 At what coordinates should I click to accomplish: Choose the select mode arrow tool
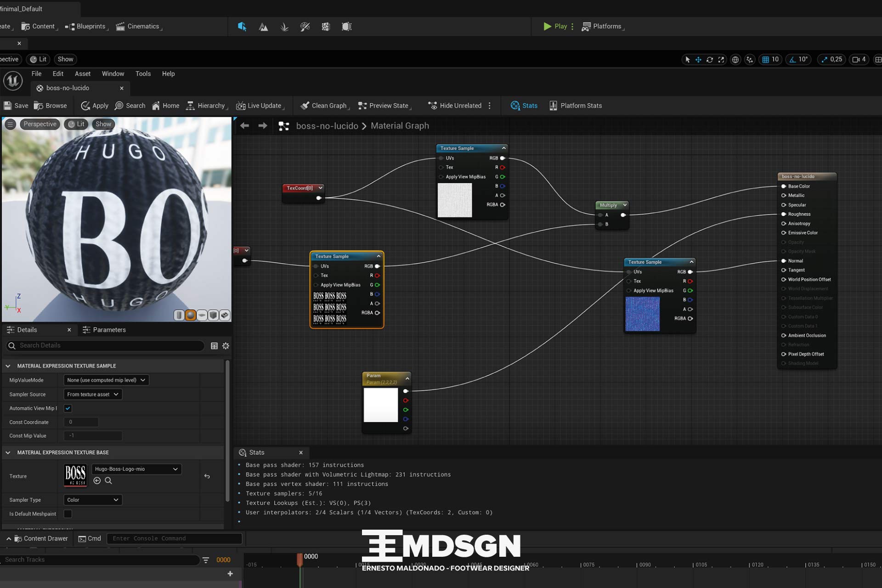687,59
